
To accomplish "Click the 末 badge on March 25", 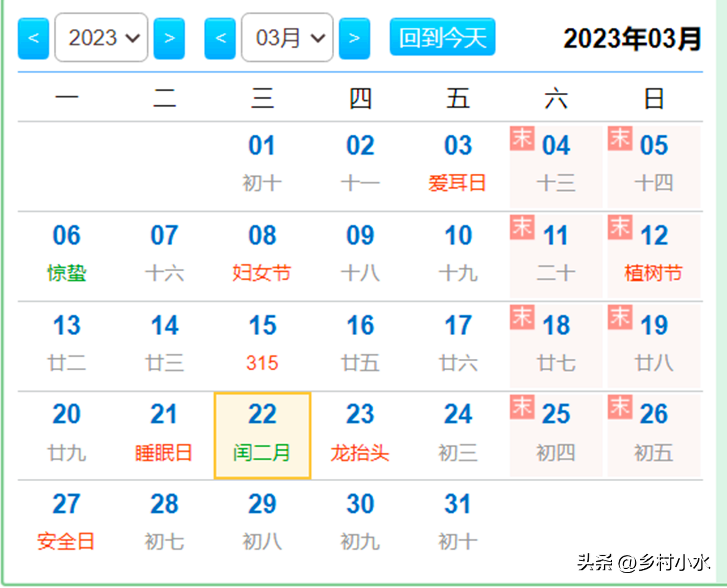I will 522,407.
